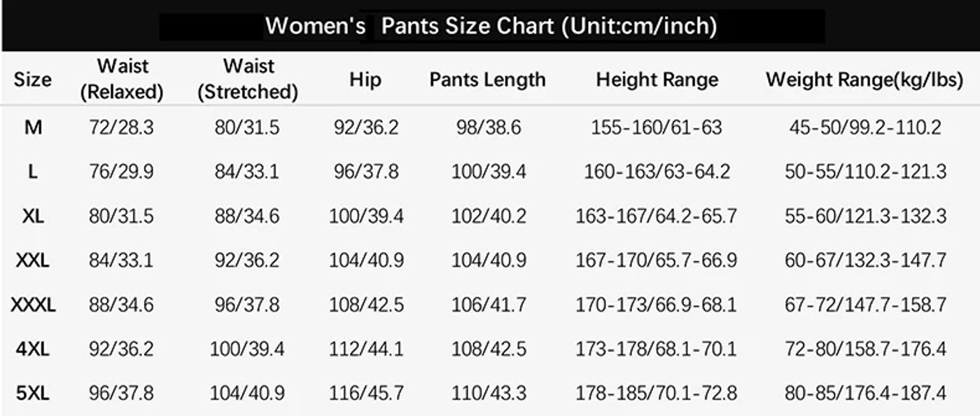Click the 72/28.3 relaxed waist cell
Viewport: 980px width, 416px height.
121,127
